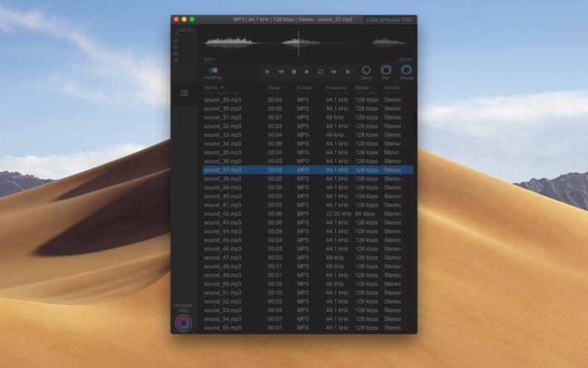Viewport: 588px width, 368px height.
Task: Sort list by Format column
Action: pyautogui.click(x=304, y=88)
